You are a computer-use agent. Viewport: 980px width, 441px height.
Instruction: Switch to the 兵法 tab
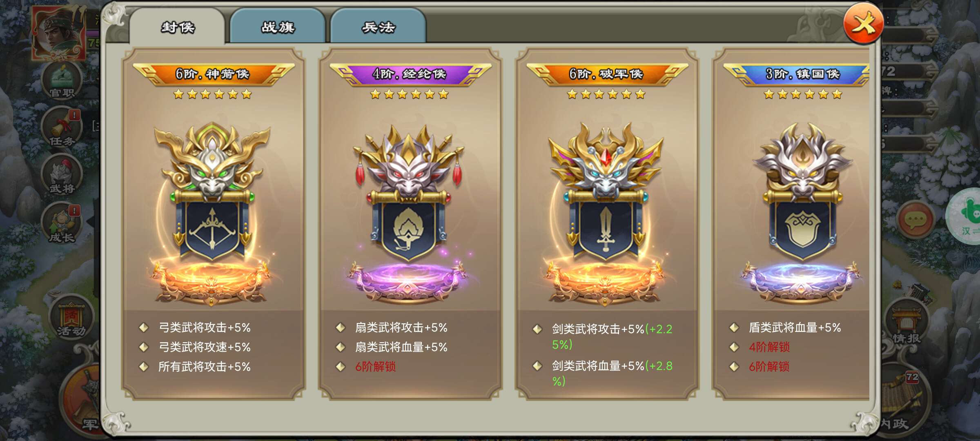(378, 27)
